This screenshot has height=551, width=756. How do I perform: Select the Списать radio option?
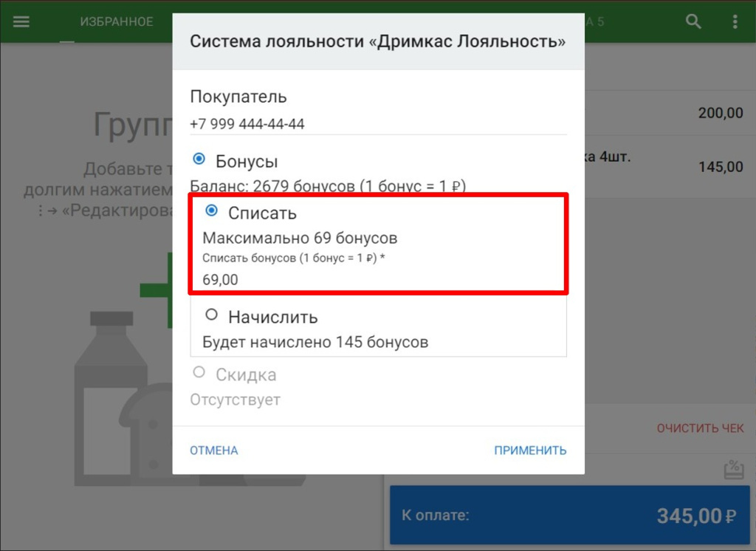click(x=211, y=211)
